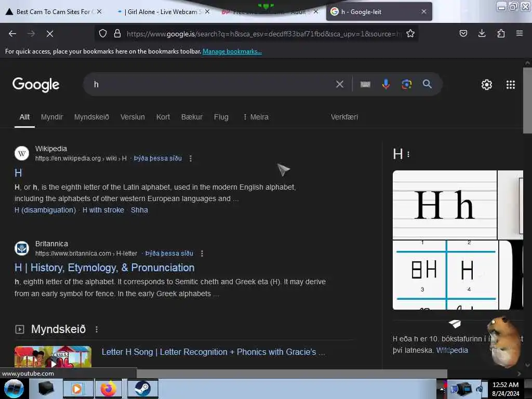Click the horizontal page scrollbar

pyautogui.click(x=292, y=374)
